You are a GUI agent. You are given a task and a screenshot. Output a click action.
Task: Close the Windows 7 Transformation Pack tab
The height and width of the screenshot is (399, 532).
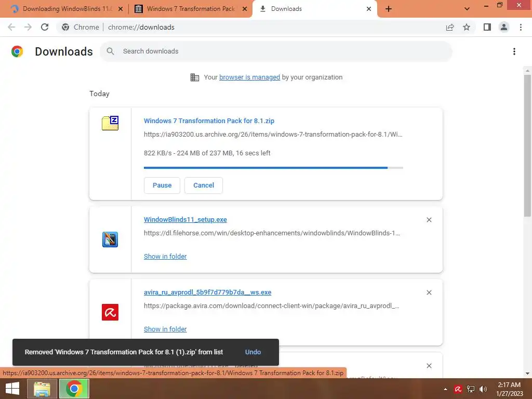click(245, 9)
